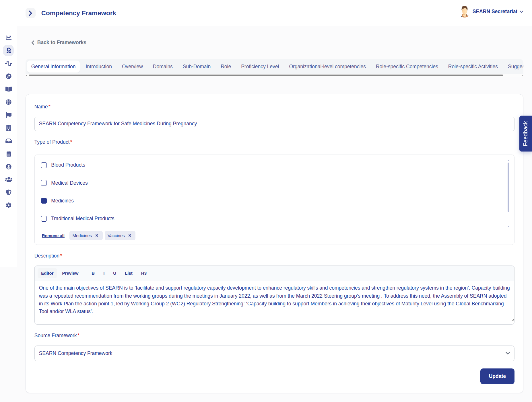Open the open book icon in the sidebar
Viewport: 532px width, 402px height.
9,89
